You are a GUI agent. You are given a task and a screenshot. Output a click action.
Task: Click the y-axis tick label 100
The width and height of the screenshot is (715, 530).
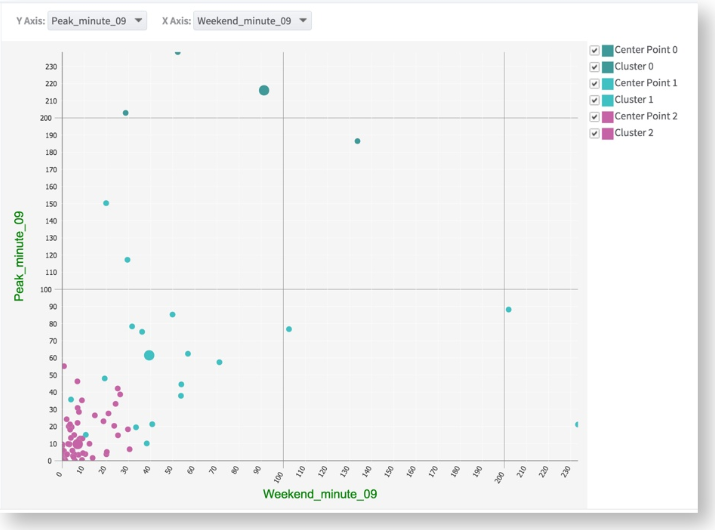46,290
